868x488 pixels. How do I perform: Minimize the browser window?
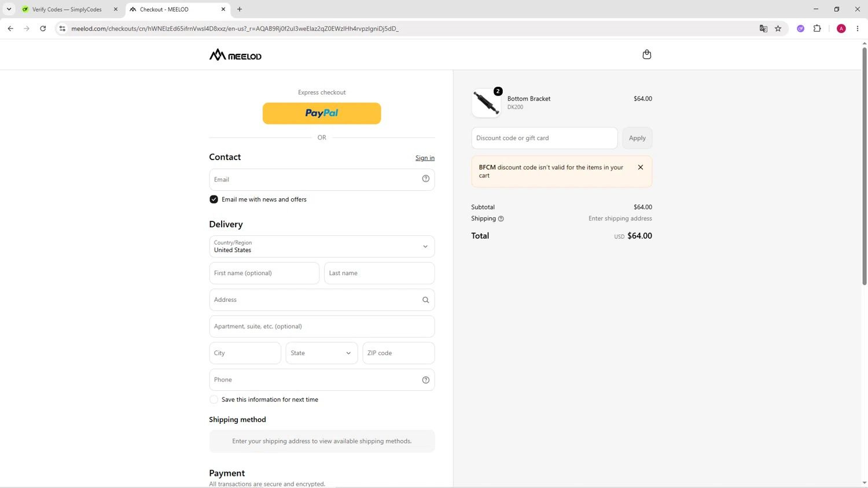816,9
